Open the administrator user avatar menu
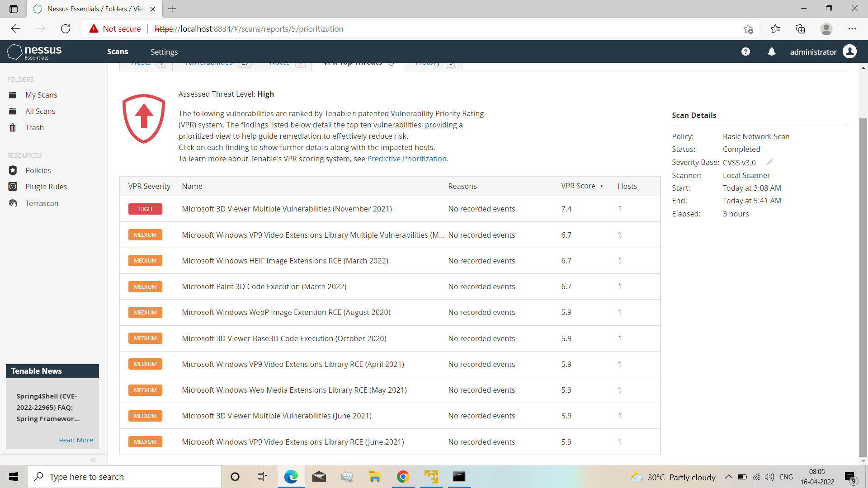 (850, 52)
